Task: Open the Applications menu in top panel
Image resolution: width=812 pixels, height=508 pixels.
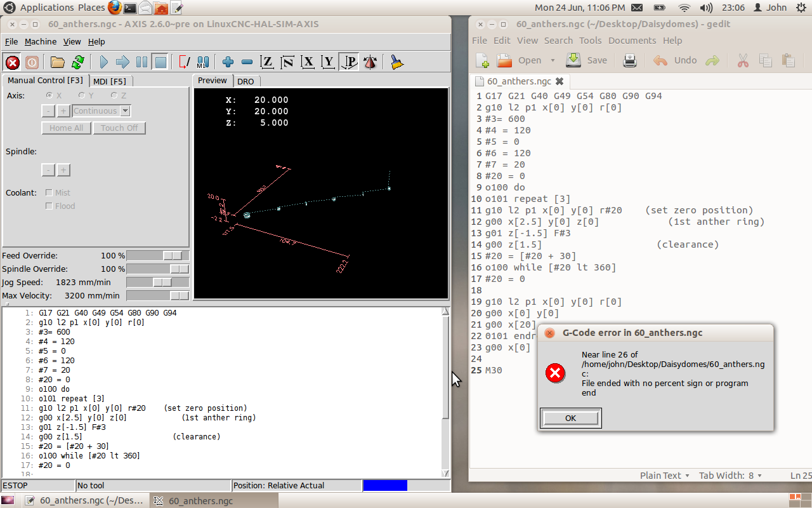Action: pyautogui.click(x=47, y=8)
